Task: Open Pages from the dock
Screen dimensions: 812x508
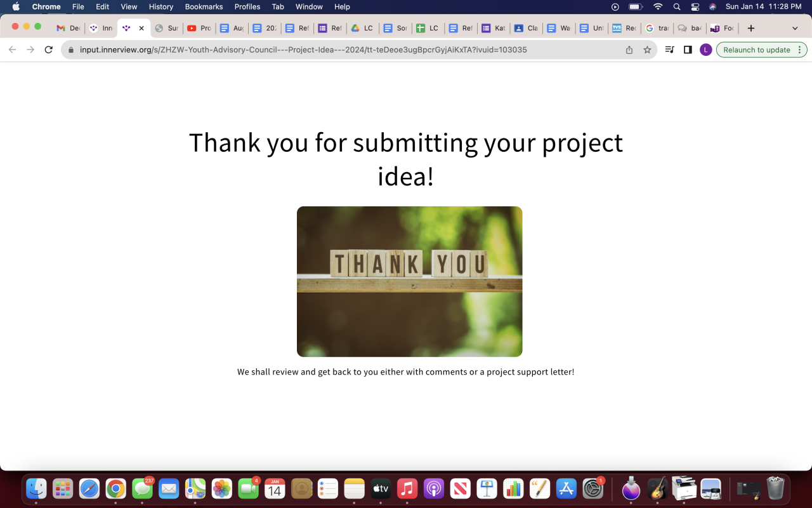Action: click(540, 489)
